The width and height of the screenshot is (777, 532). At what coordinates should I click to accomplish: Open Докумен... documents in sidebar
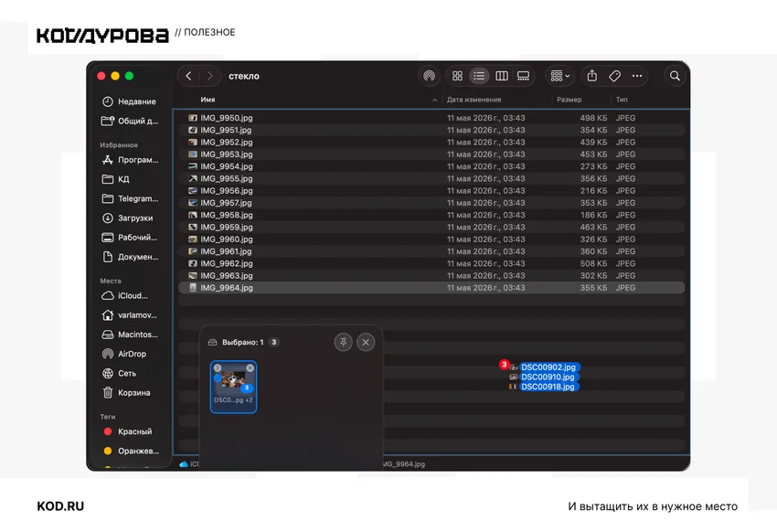point(130,257)
